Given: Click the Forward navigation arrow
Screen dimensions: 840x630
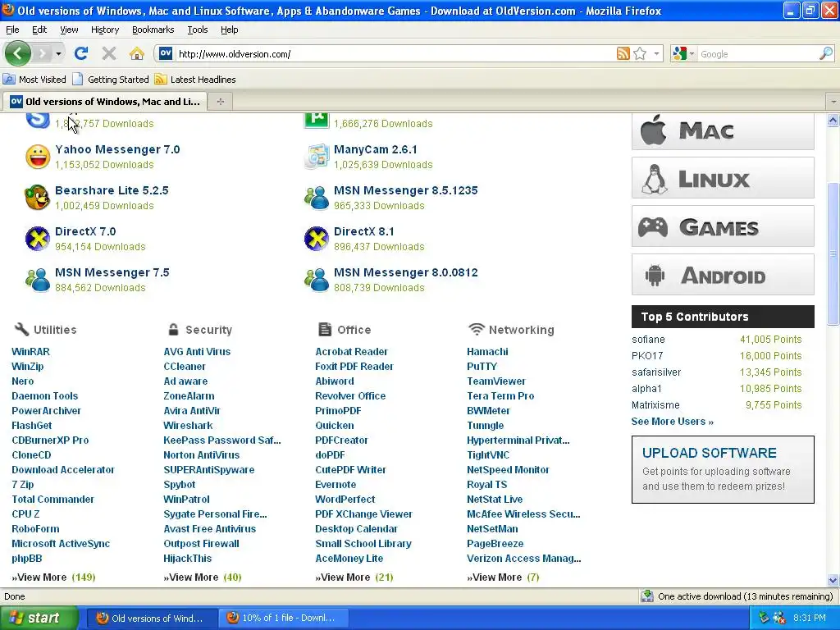Looking at the screenshot, I should click(x=43, y=53).
